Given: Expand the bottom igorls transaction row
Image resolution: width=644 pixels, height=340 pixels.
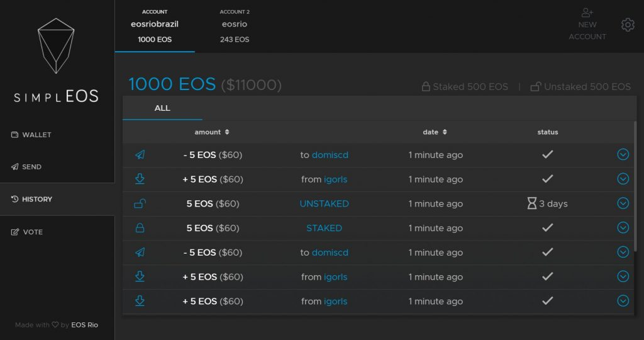Looking at the screenshot, I should (x=623, y=300).
